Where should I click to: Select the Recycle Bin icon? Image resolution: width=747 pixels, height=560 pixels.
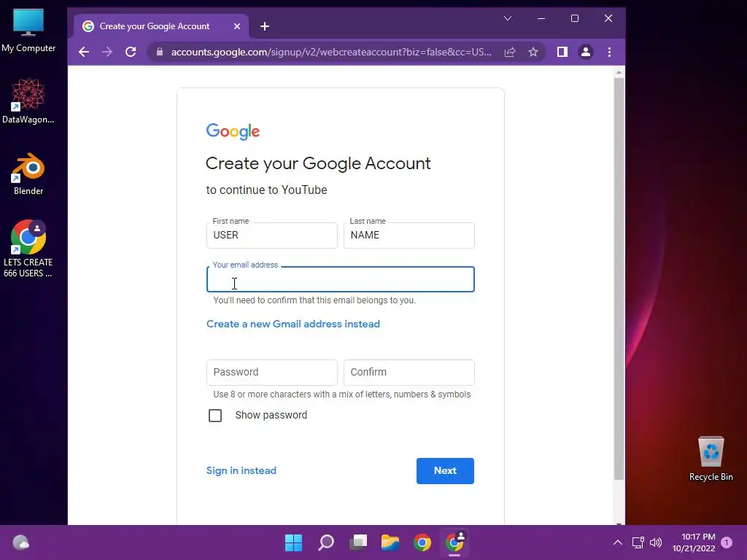pyautogui.click(x=711, y=459)
